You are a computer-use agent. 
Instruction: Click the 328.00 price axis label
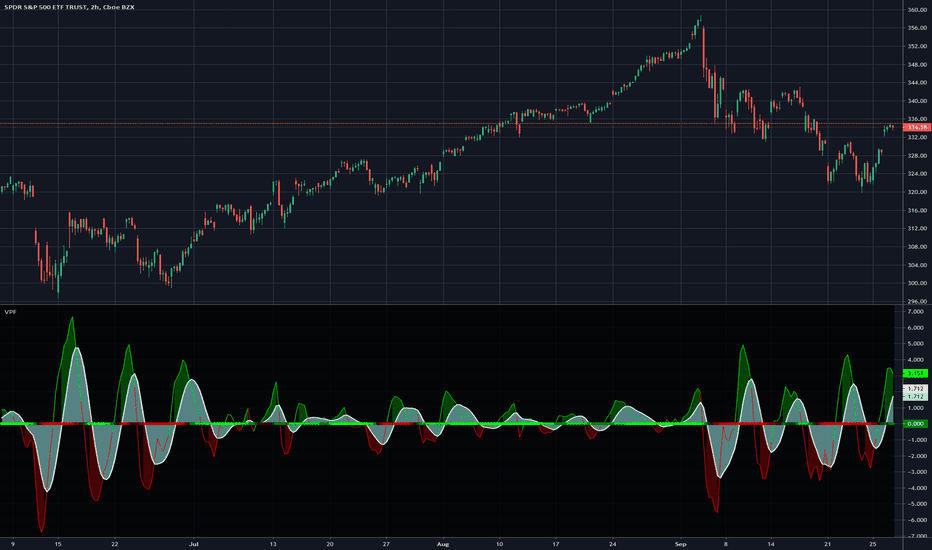click(917, 156)
